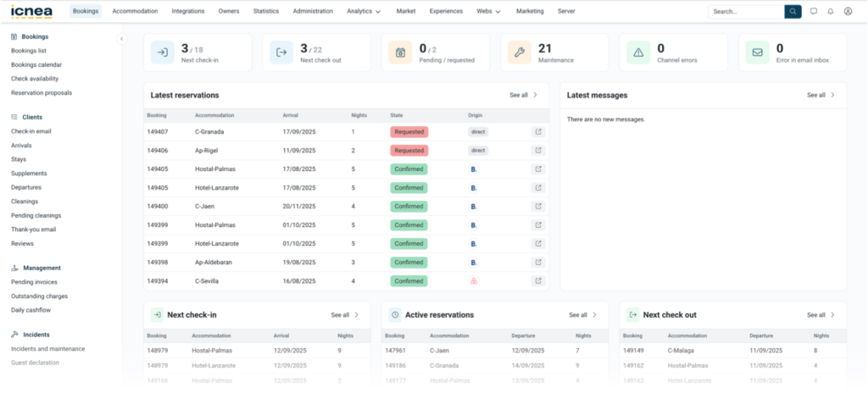The image size is (868, 410).
Task: Open external link for C-Sevilla booking 149394
Action: pyautogui.click(x=537, y=281)
